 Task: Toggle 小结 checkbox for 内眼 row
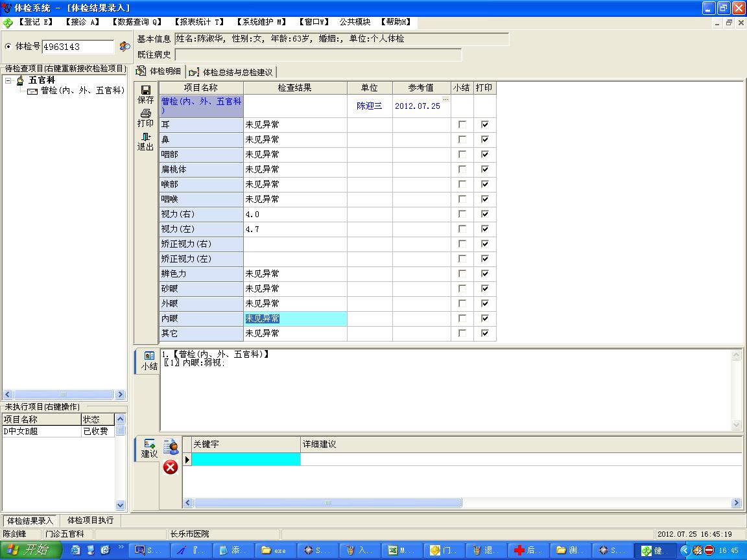click(x=462, y=319)
